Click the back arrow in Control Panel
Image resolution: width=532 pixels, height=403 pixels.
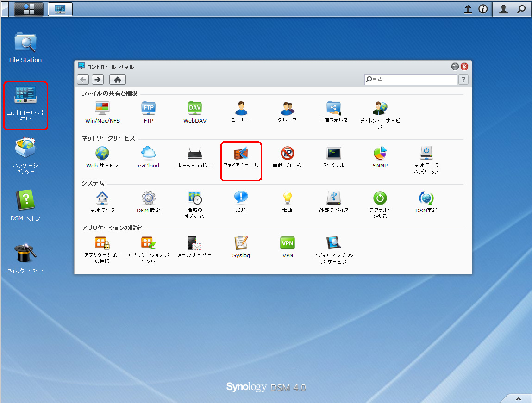(83, 80)
